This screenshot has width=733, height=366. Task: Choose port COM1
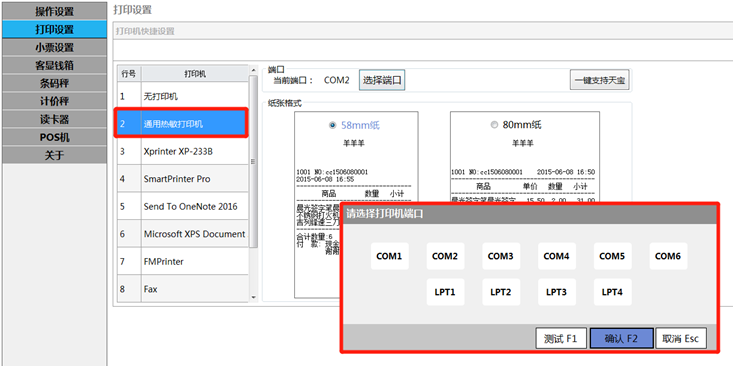[x=389, y=256]
